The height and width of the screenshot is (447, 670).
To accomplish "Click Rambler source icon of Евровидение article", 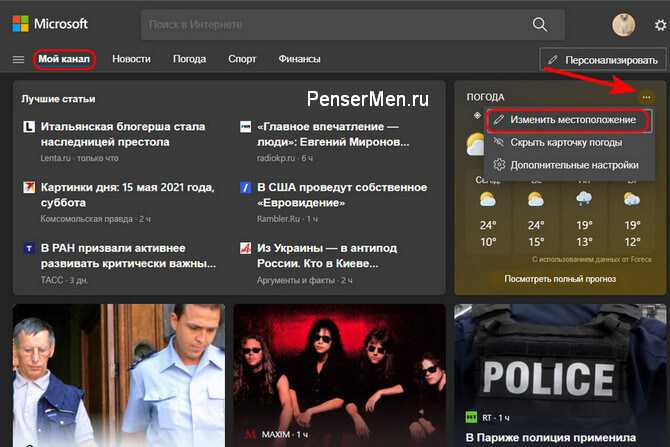I will (245, 187).
